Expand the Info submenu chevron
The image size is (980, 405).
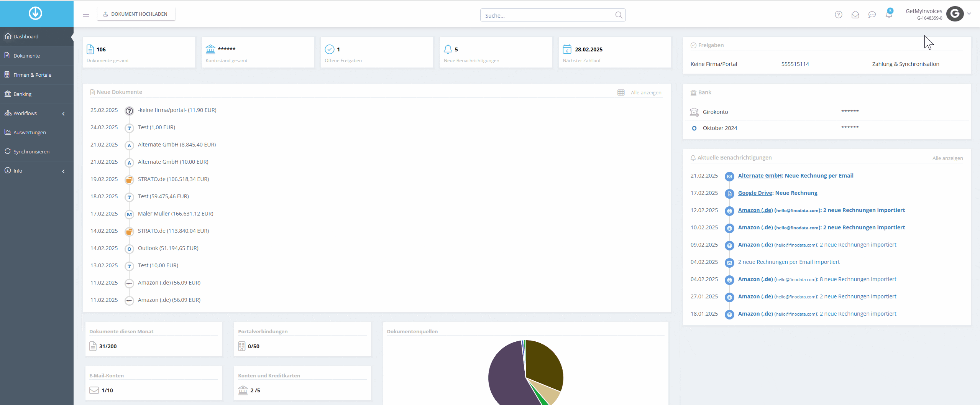point(63,171)
